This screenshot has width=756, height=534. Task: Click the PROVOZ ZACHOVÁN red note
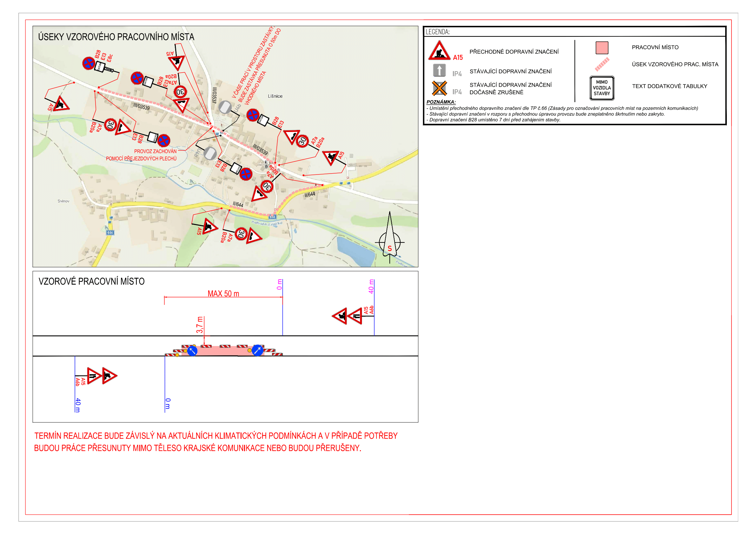[x=156, y=151]
